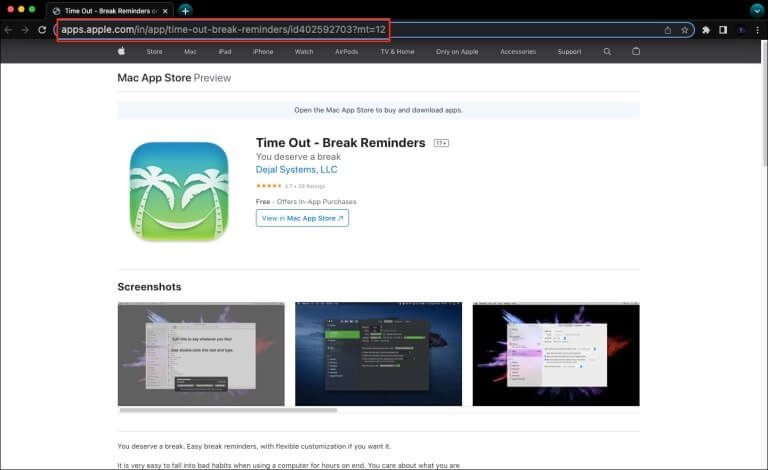Open the iPad menu item
The width and height of the screenshot is (768, 470).
[225, 51]
